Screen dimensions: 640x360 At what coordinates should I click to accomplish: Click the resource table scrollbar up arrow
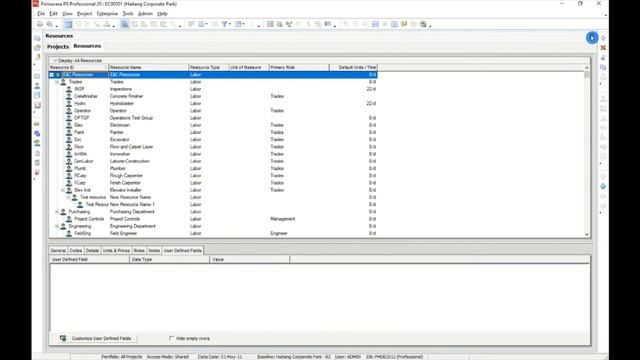pos(587,68)
